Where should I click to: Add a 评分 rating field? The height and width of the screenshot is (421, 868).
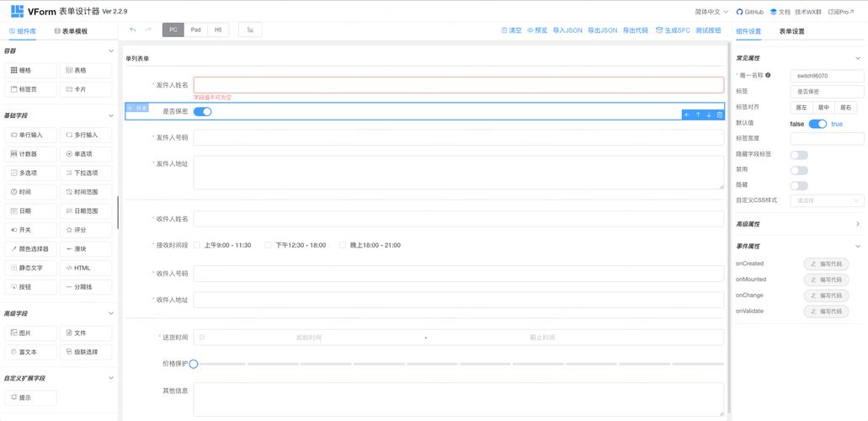[86, 230]
